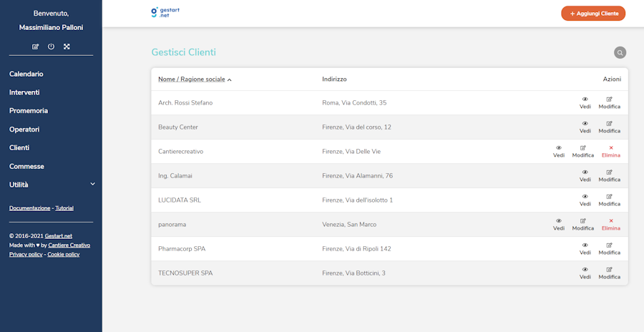Click the Gestisci Clienti page title
644x332 pixels.
pyautogui.click(x=184, y=53)
